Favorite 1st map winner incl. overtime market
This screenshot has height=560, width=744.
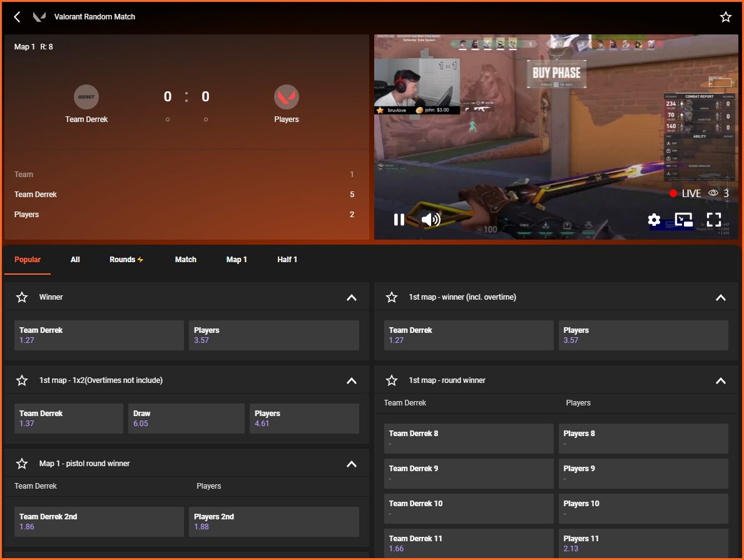click(x=392, y=298)
